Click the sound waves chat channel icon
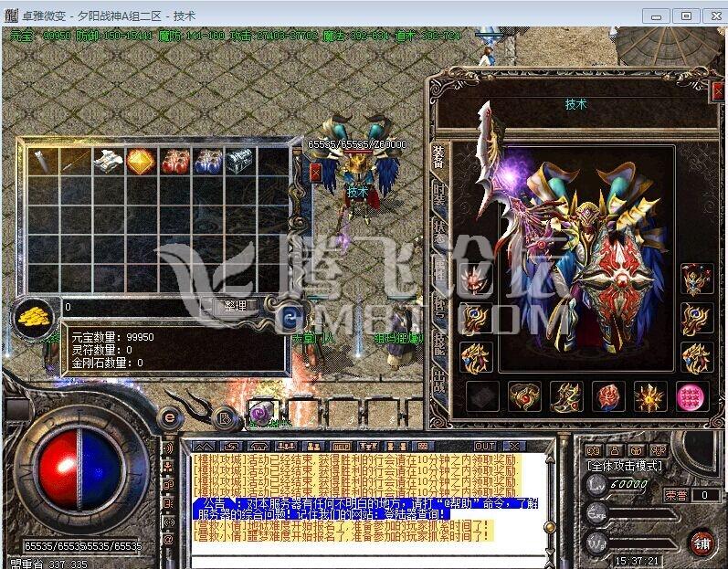Viewport: 728px width, 569px height. click(168, 448)
